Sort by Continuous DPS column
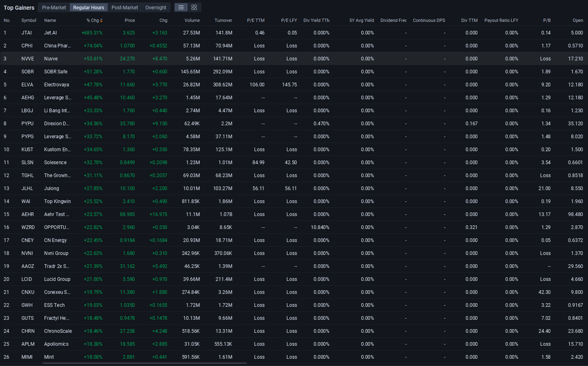This screenshot has width=588, height=366. 429,21
